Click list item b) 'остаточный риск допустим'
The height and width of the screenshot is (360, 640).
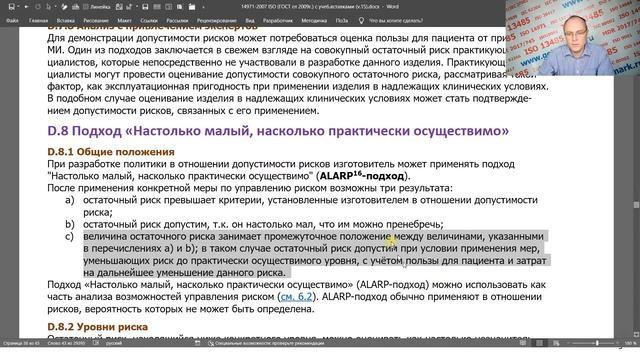tap(263, 224)
